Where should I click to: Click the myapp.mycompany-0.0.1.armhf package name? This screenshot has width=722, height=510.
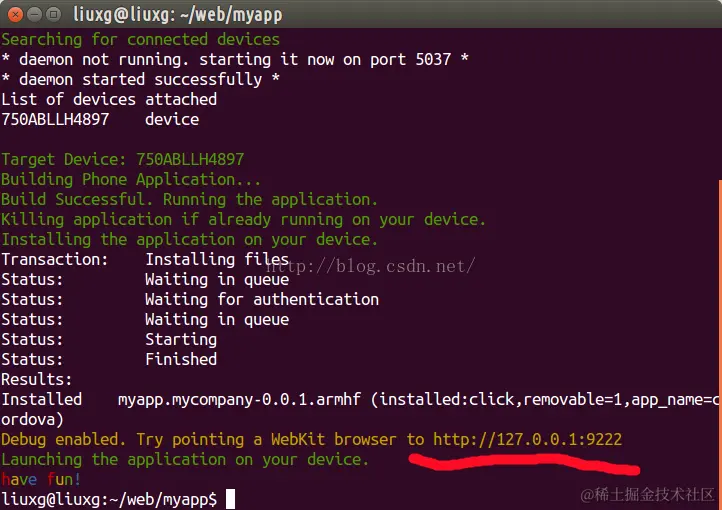click(x=239, y=400)
